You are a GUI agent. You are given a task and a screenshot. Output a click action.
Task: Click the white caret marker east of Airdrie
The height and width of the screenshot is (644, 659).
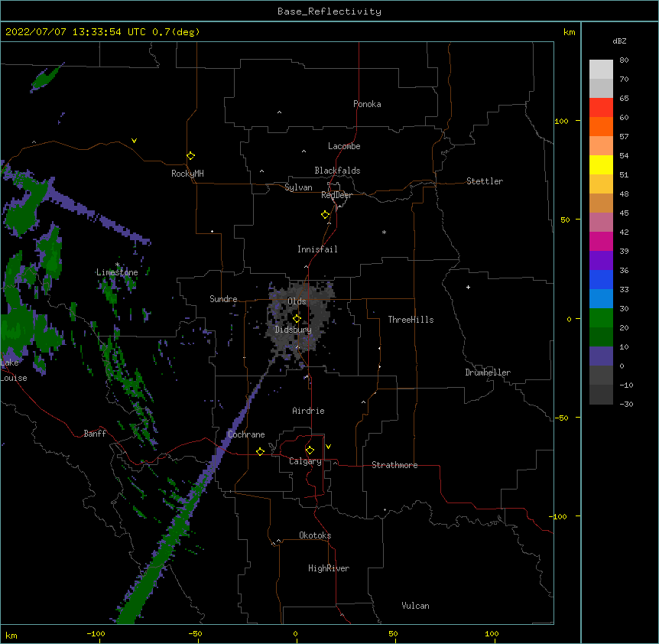pos(364,402)
